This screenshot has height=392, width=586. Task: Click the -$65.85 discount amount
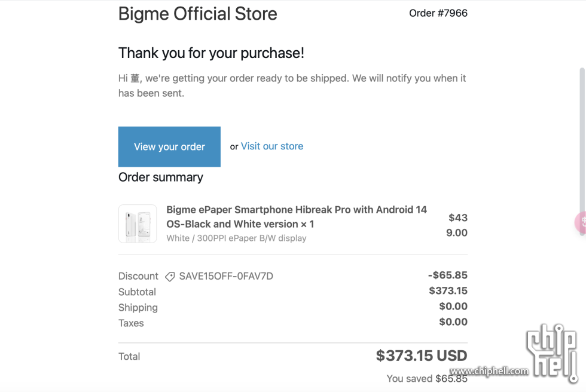(448, 275)
